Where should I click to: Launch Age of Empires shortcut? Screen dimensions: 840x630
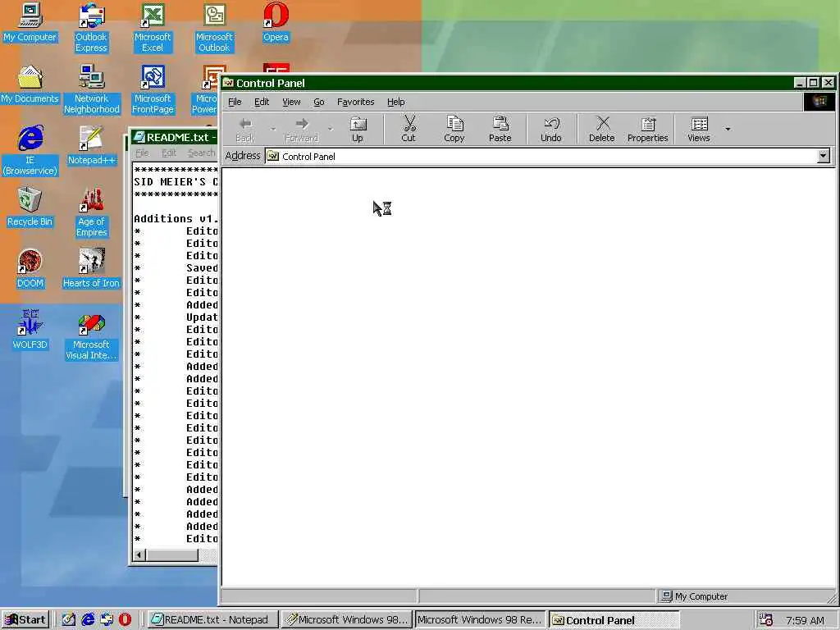tap(91, 212)
